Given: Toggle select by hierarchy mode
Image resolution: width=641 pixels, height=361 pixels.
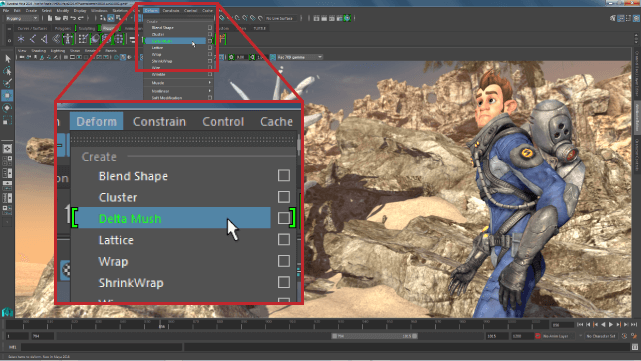Looking at the screenshot, I should [x=103, y=18].
